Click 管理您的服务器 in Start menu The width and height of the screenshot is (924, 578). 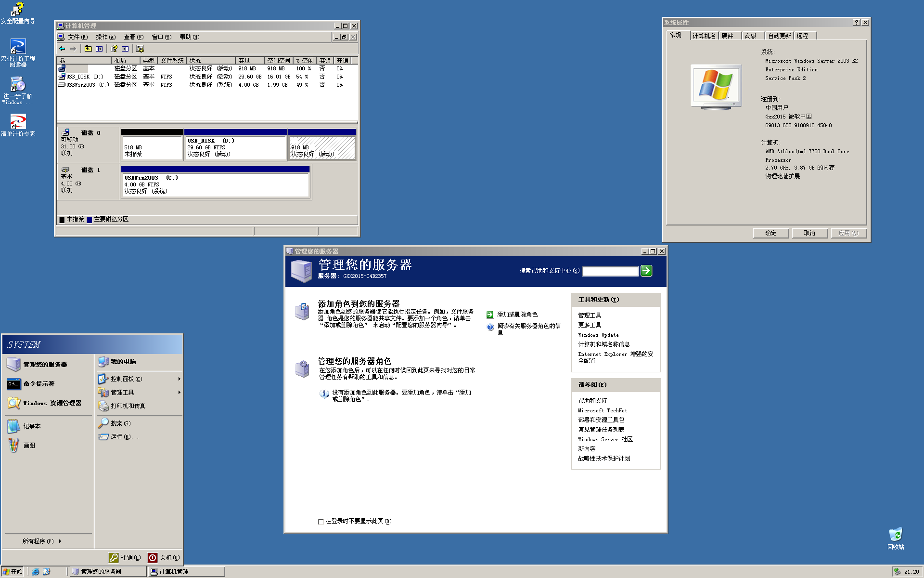click(x=48, y=365)
